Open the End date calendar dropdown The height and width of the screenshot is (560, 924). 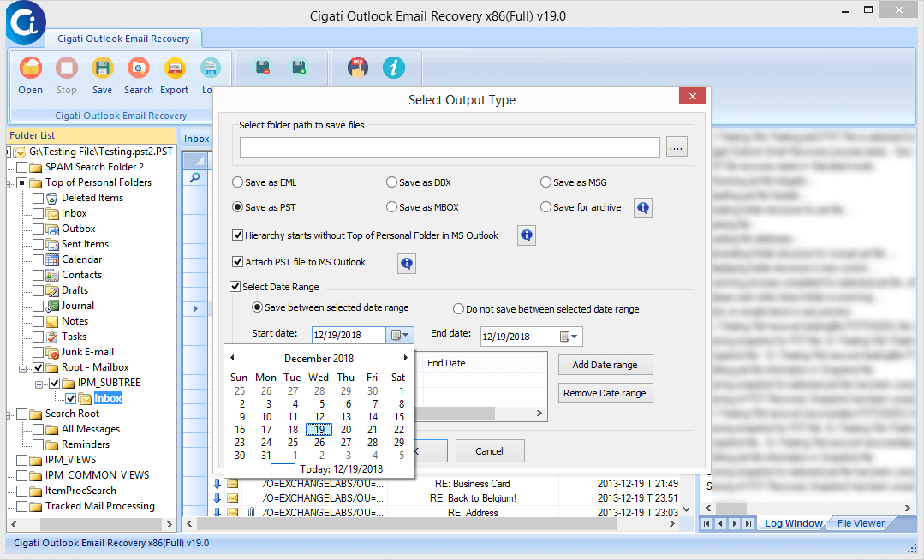(569, 337)
